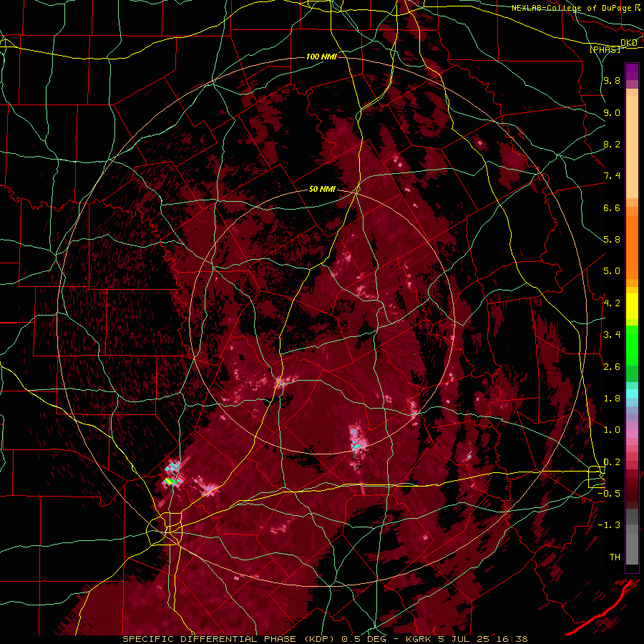Screen dimensions: 644x644
Task: Click the 50 NMI range ring label
Action: (322, 190)
